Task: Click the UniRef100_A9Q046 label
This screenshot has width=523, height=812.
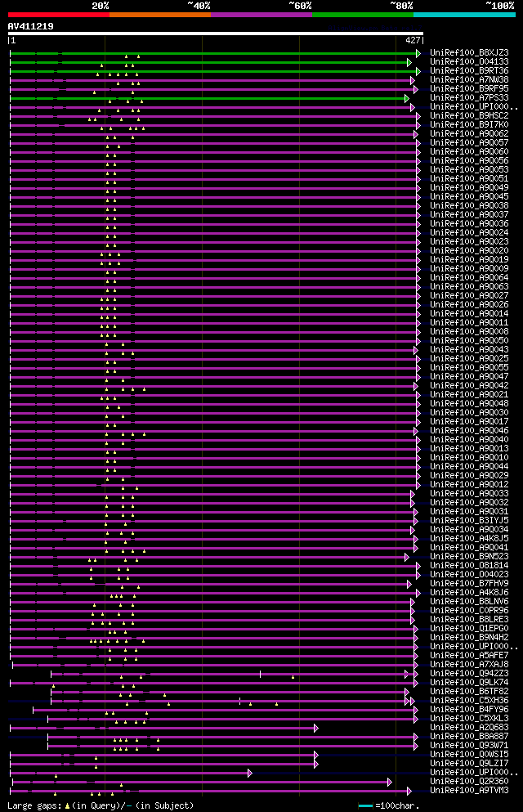Action: pos(469,430)
